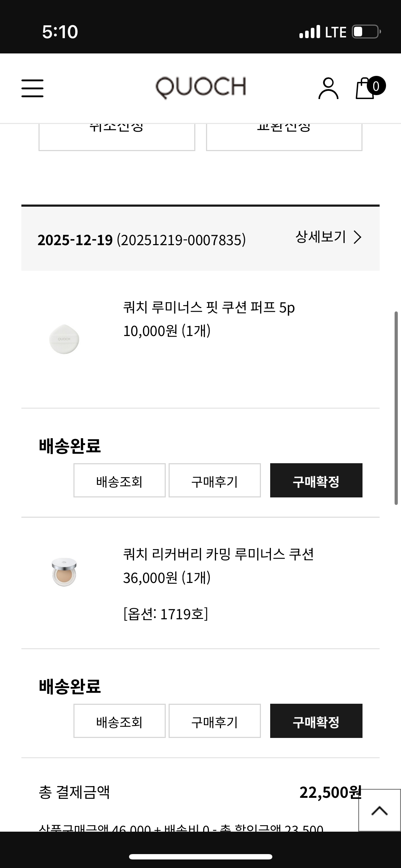Screen dimensions: 401x868
Task: Tap the partially hidden 취소신청 cancel button
Action: (117, 137)
